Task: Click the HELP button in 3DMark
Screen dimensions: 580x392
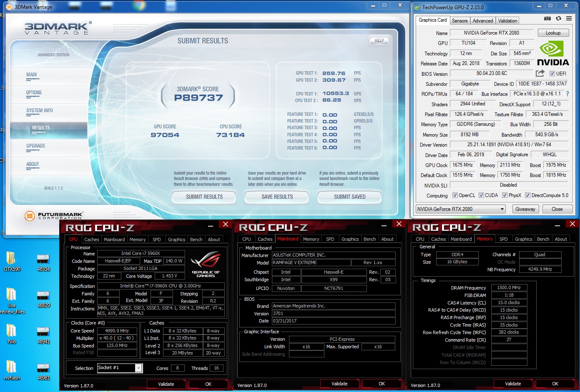Action: [x=379, y=41]
